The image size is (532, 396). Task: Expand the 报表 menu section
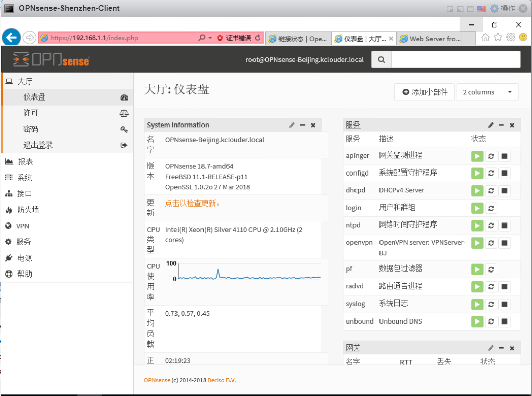[x=67, y=162]
